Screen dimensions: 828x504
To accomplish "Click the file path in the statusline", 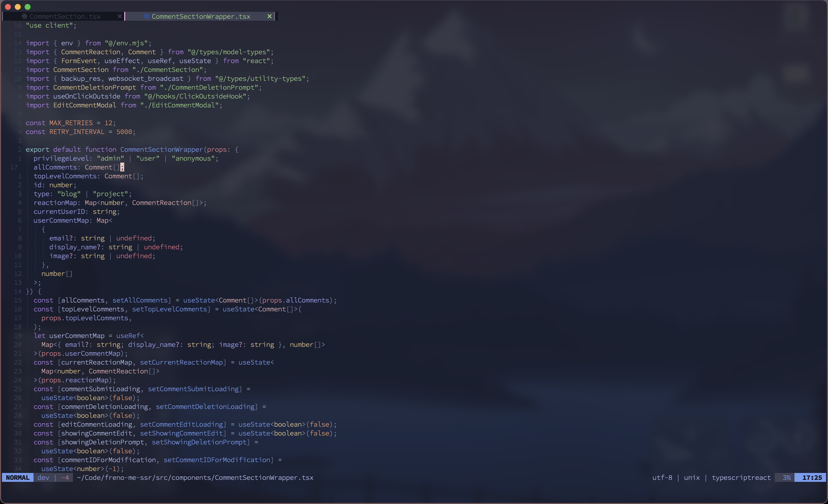I will 195,477.
